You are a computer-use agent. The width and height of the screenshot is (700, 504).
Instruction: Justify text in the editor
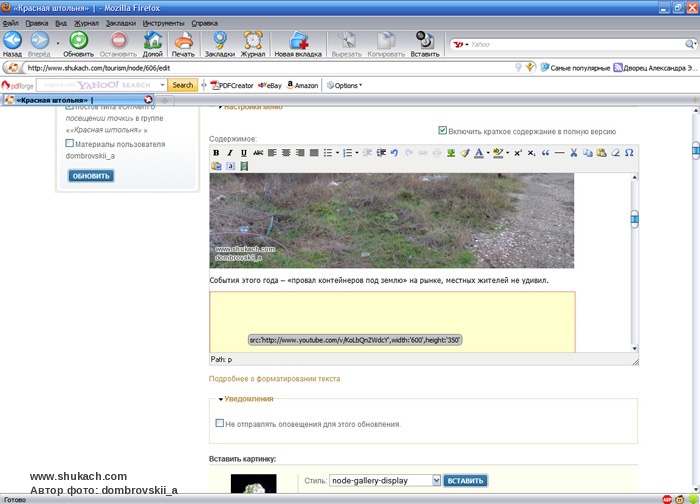(x=314, y=153)
